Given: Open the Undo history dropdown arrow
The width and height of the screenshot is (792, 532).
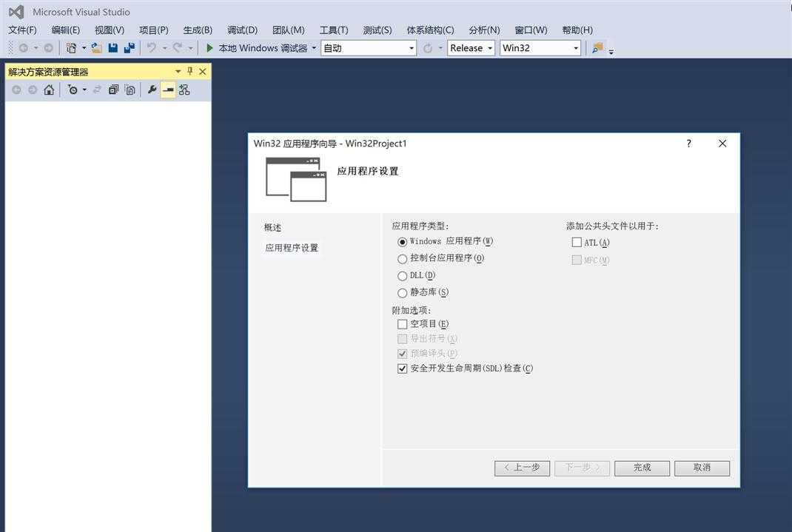Looking at the screenshot, I should [x=164, y=48].
